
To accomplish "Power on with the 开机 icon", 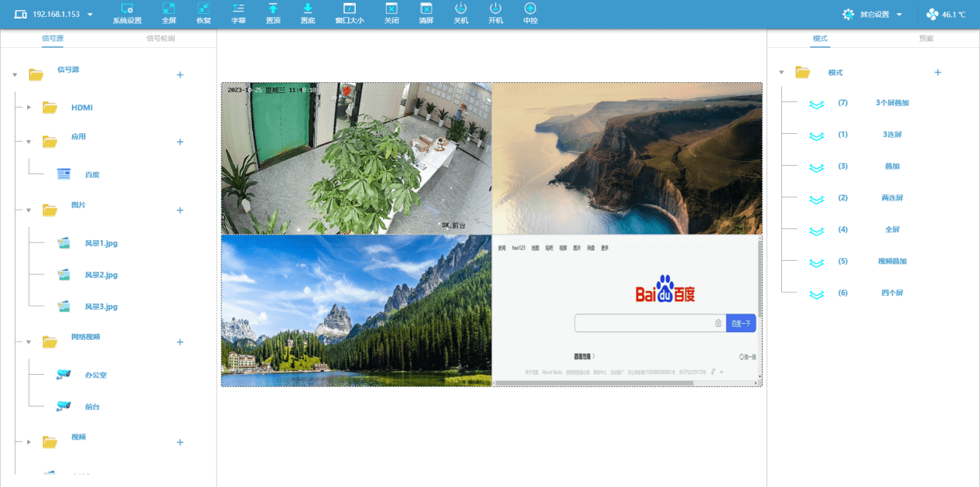I will 496,13.
